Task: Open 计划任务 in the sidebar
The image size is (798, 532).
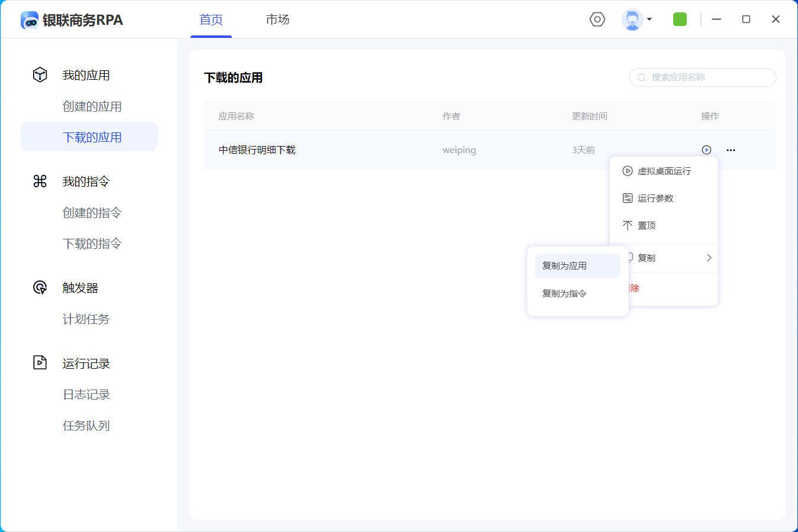Action: pos(86,319)
